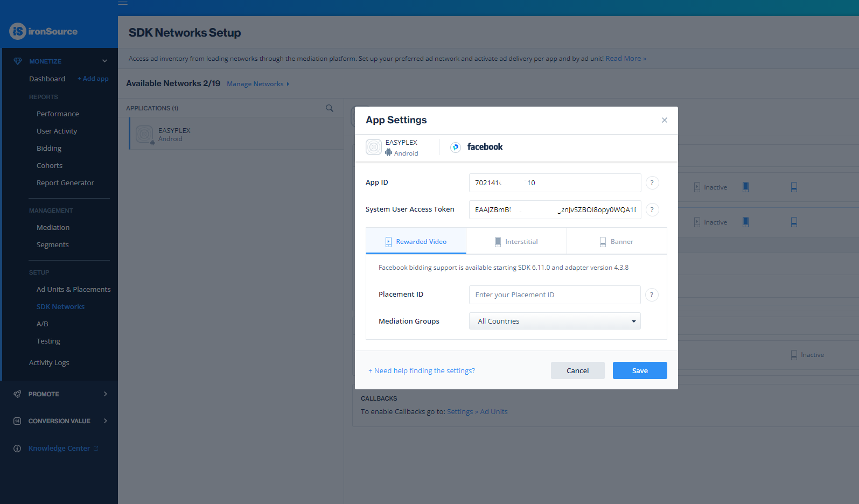Open help for App ID field
Viewport: 859px width, 504px height.
652,183
